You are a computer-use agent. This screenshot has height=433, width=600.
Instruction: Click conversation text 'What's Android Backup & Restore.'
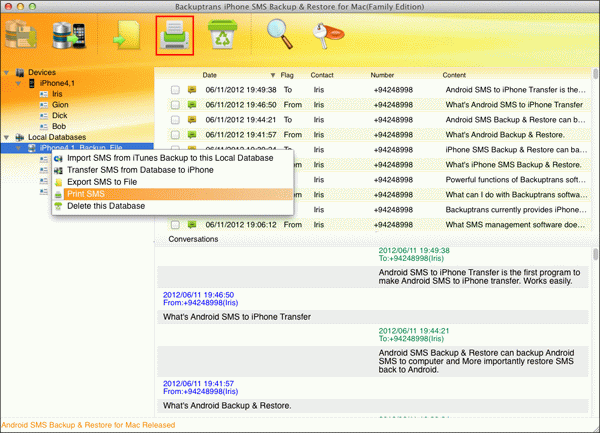pyautogui.click(x=227, y=405)
